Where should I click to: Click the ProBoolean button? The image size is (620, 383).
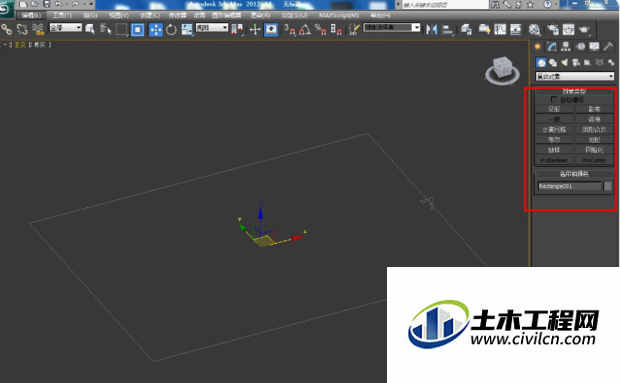point(554,160)
